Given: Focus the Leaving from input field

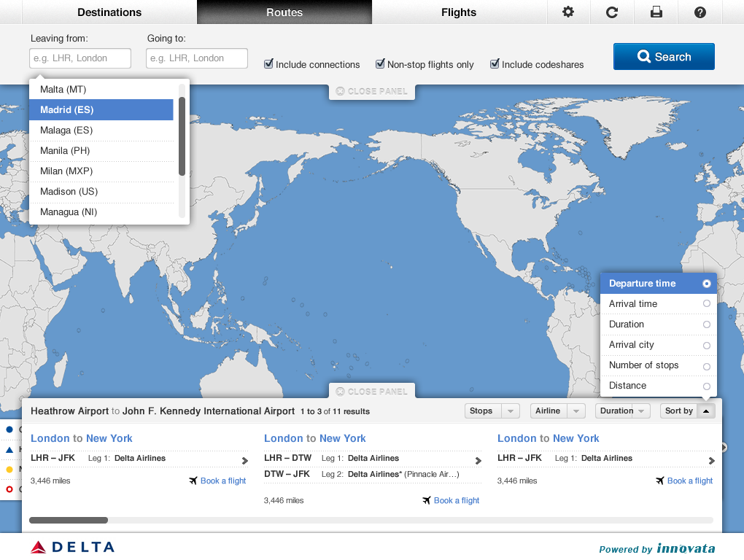Looking at the screenshot, I should tap(80, 58).
